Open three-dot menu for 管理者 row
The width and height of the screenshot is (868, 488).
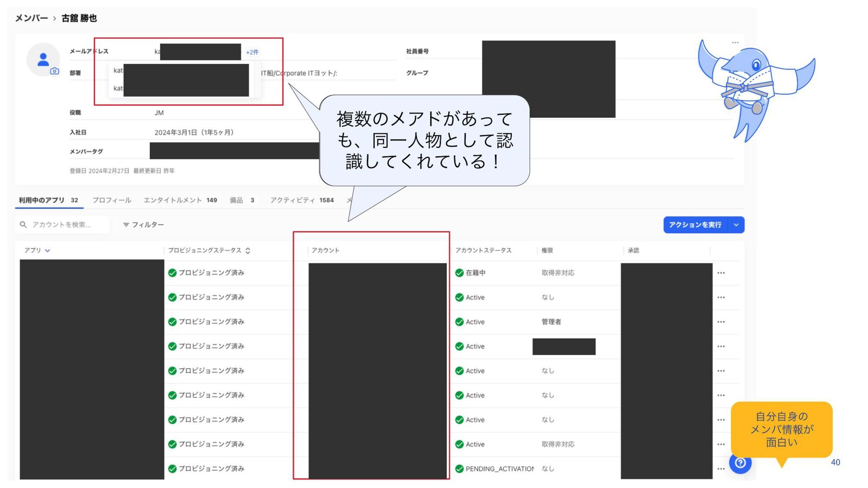point(721,322)
